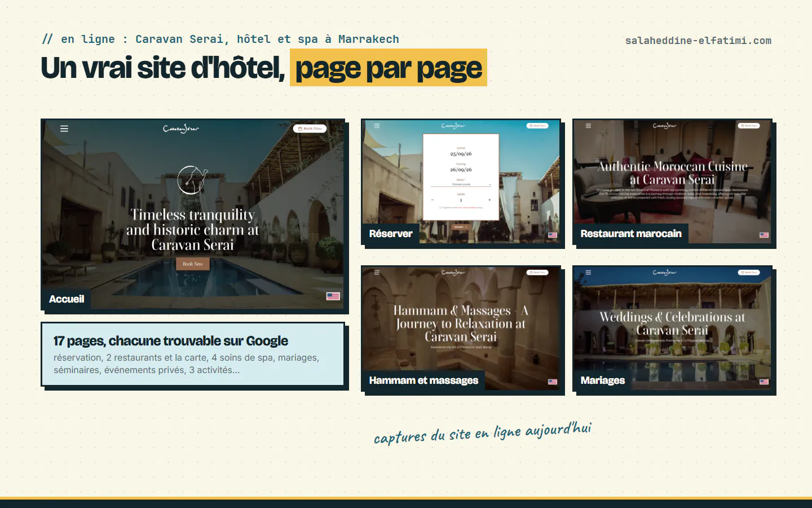Click the brown Book Now button under the headline
The height and width of the screenshot is (508, 812).
193,264
